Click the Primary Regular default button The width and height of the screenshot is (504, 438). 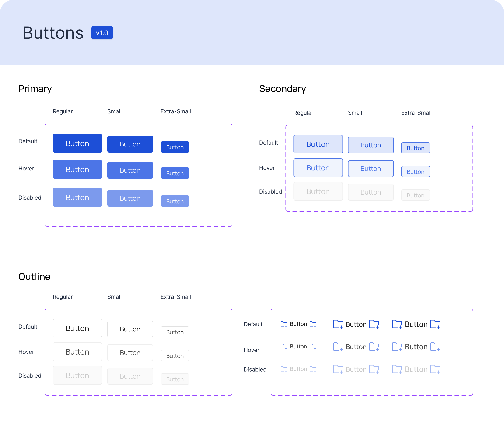pyautogui.click(x=77, y=143)
